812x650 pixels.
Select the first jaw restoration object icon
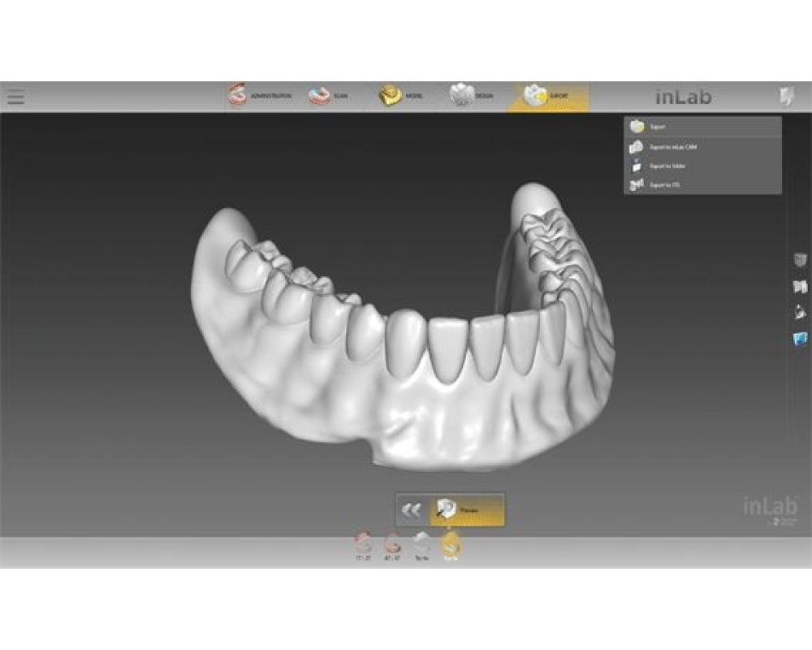pos(363,544)
